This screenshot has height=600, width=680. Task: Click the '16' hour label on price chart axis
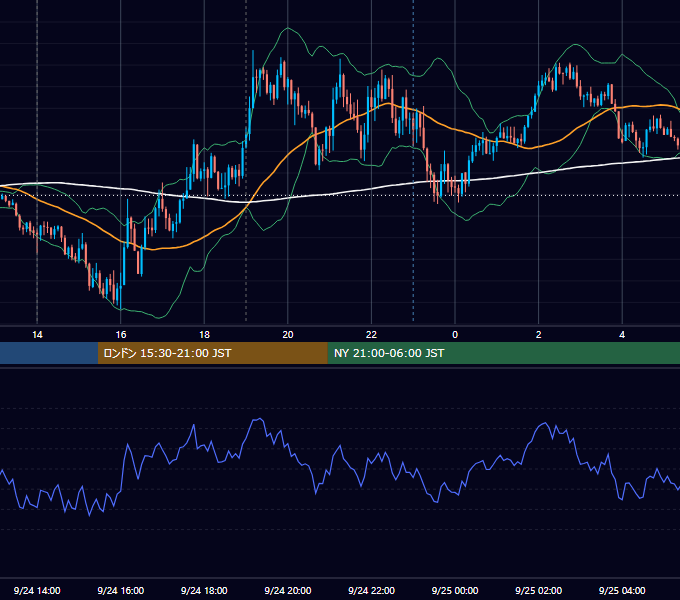121,335
